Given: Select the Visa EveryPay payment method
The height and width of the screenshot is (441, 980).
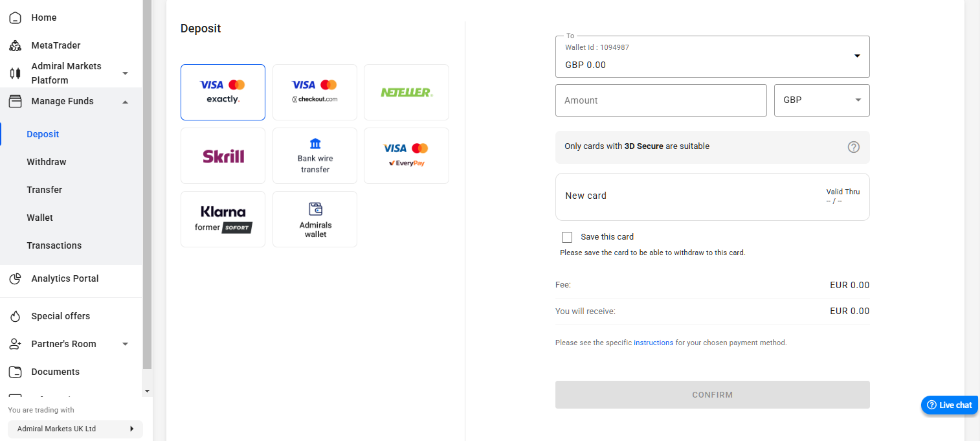Looking at the screenshot, I should pos(406,155).
